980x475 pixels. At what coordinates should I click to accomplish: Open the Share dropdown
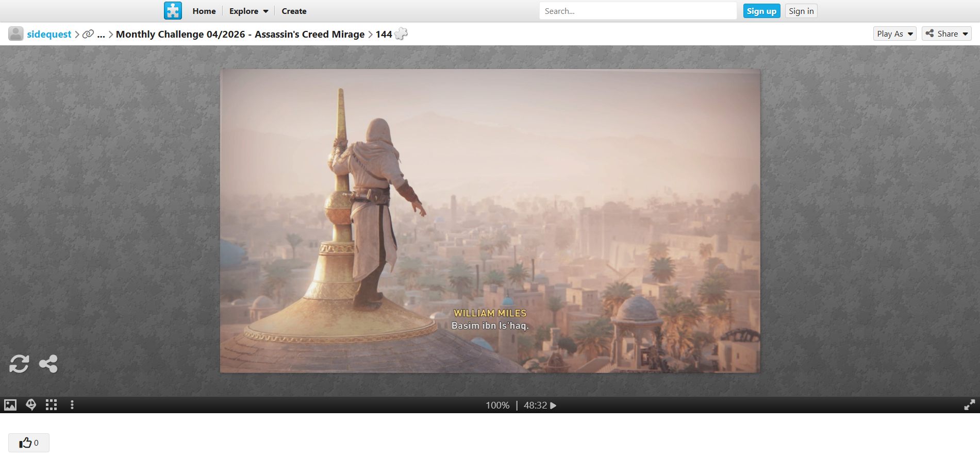point(946,34)
